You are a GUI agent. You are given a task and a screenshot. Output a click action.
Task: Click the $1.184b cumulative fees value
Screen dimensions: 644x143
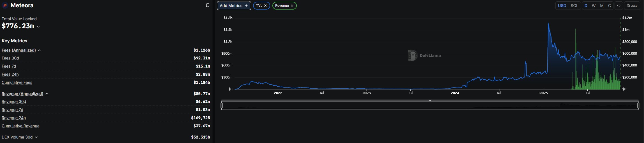pyautogui.click(x=201, y=82)
